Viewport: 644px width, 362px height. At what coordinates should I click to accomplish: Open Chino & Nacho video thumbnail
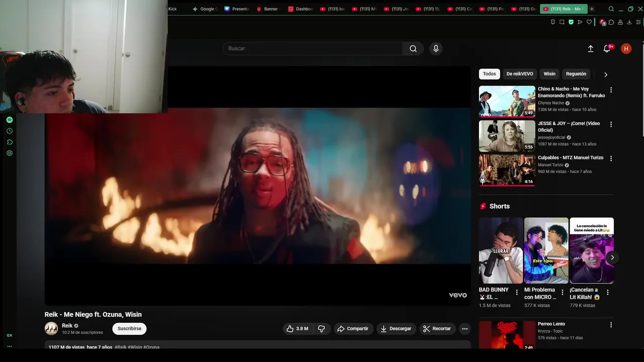tap(507, 102)
